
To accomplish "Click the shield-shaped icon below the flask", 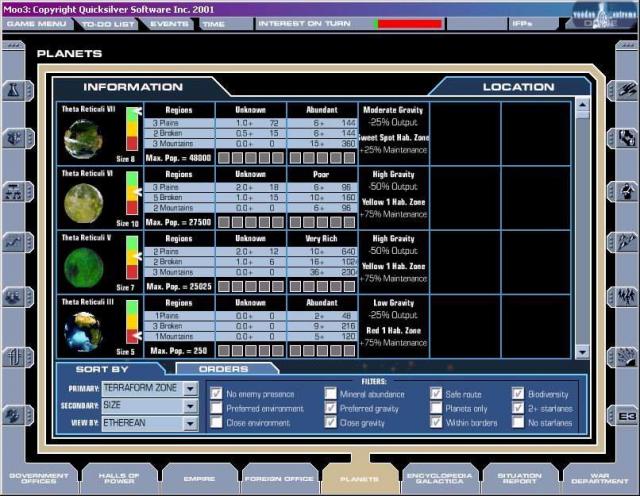I will (x=15, y=138).
